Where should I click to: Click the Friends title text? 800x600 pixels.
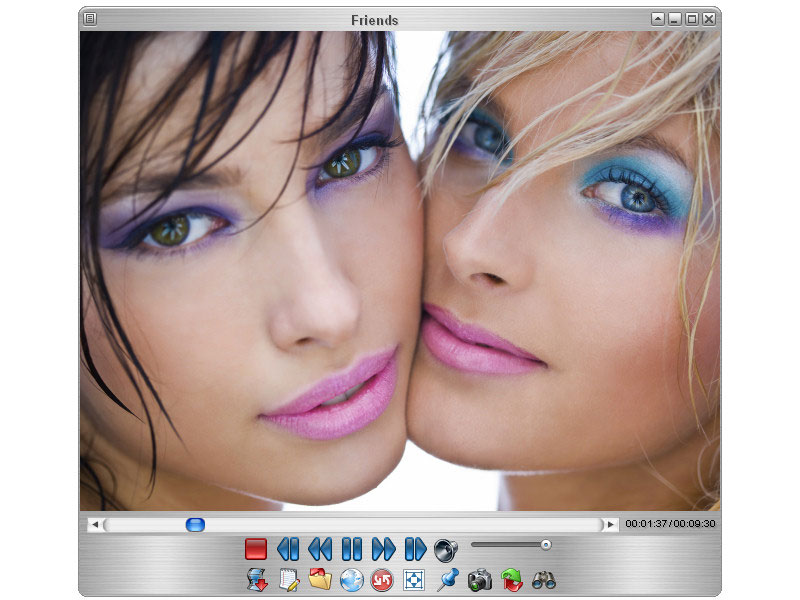click(374, 20)
